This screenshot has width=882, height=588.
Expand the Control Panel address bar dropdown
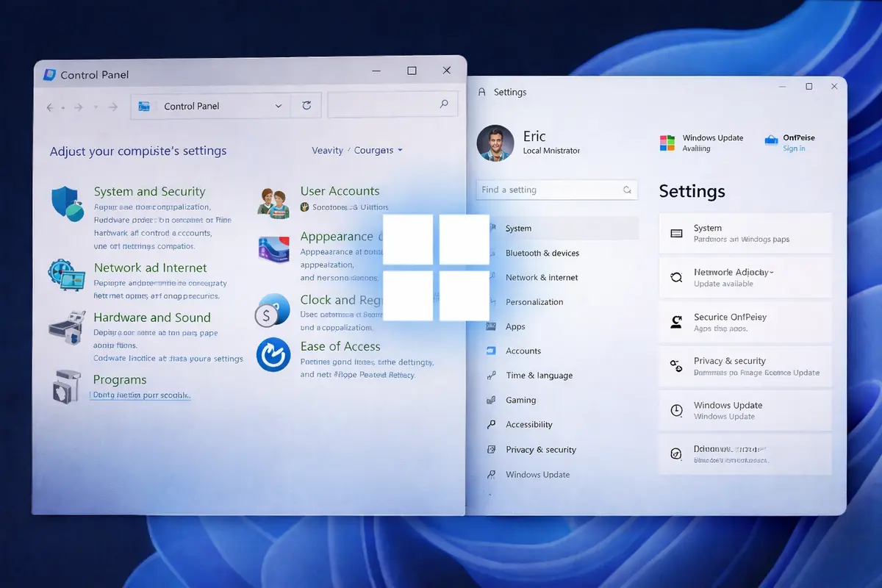pos(279,106)
